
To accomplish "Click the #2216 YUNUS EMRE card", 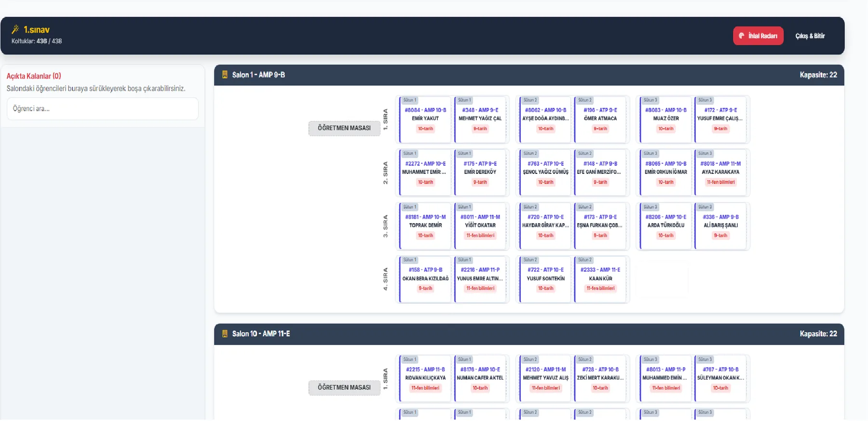I will [480, 279].
